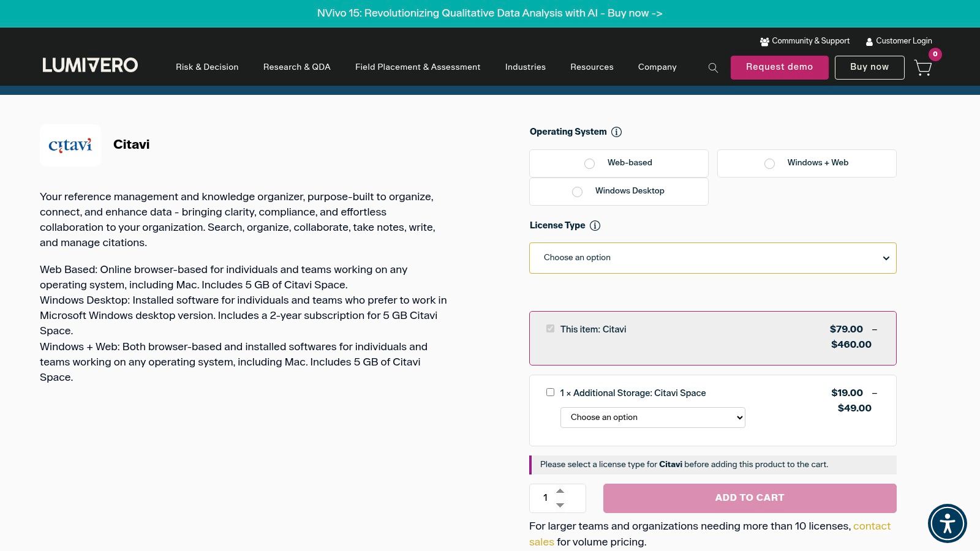
Task: Select the Web-based operating system option
Action: [589, 163]
